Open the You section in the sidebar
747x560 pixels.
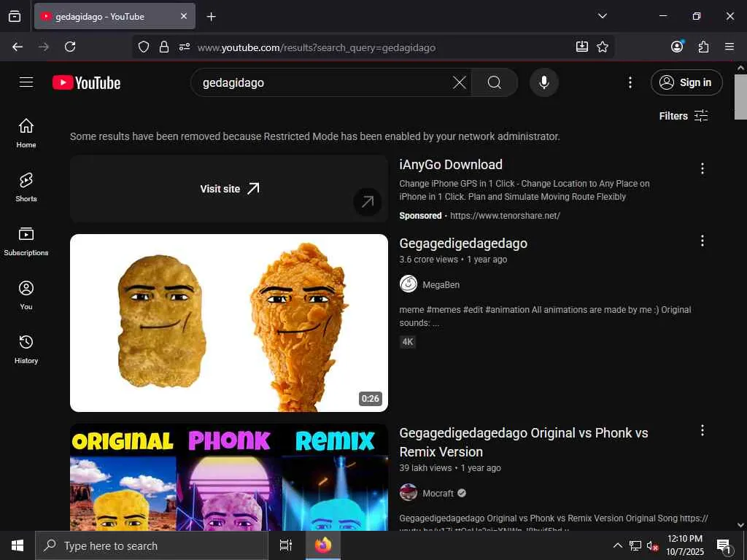click(26, 295)
